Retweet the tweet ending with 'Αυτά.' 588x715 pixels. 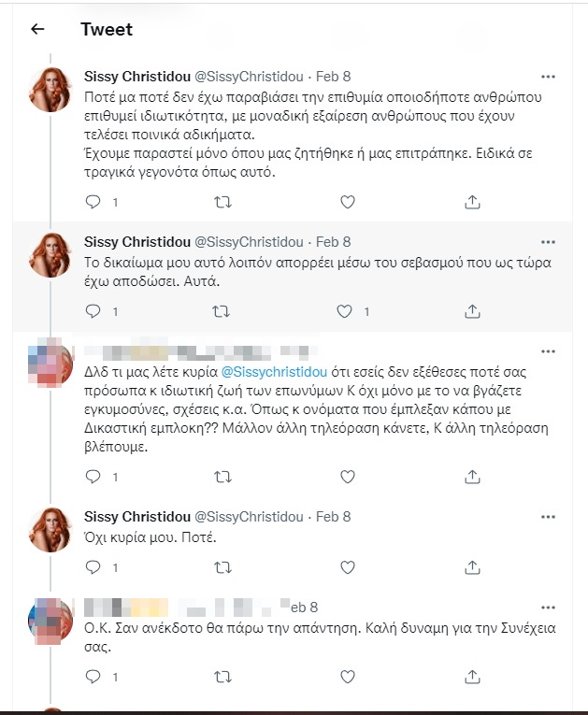223,310
